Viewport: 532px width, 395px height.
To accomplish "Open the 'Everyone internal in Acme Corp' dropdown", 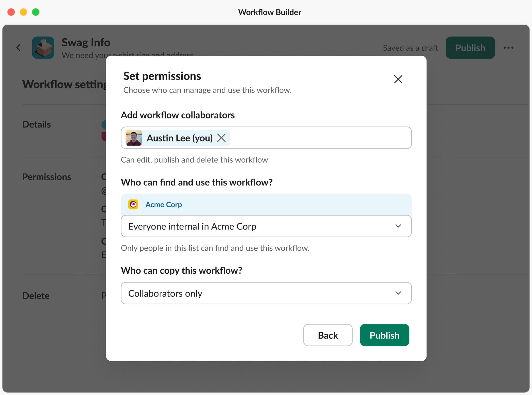I will [266, 226].
